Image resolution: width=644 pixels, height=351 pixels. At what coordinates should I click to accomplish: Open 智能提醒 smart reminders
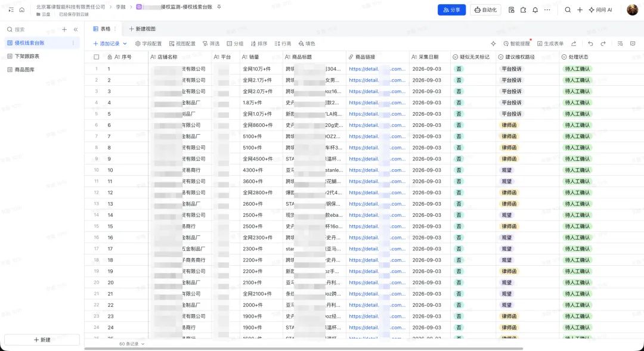[x=516, y=44]
